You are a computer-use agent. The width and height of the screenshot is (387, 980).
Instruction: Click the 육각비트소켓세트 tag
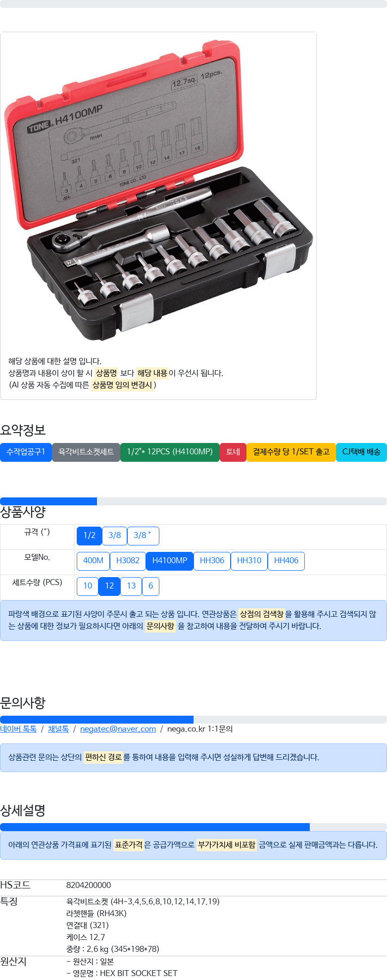coord(86,452)
